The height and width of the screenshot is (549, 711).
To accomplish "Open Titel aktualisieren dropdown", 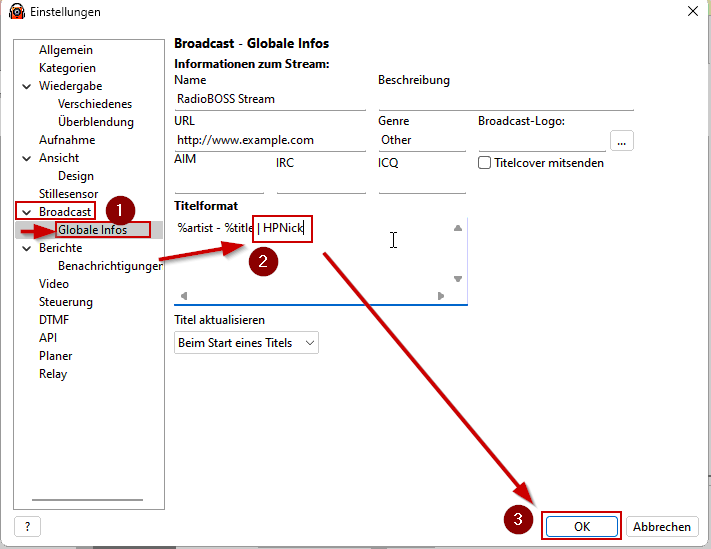I will tap(246, 343).
